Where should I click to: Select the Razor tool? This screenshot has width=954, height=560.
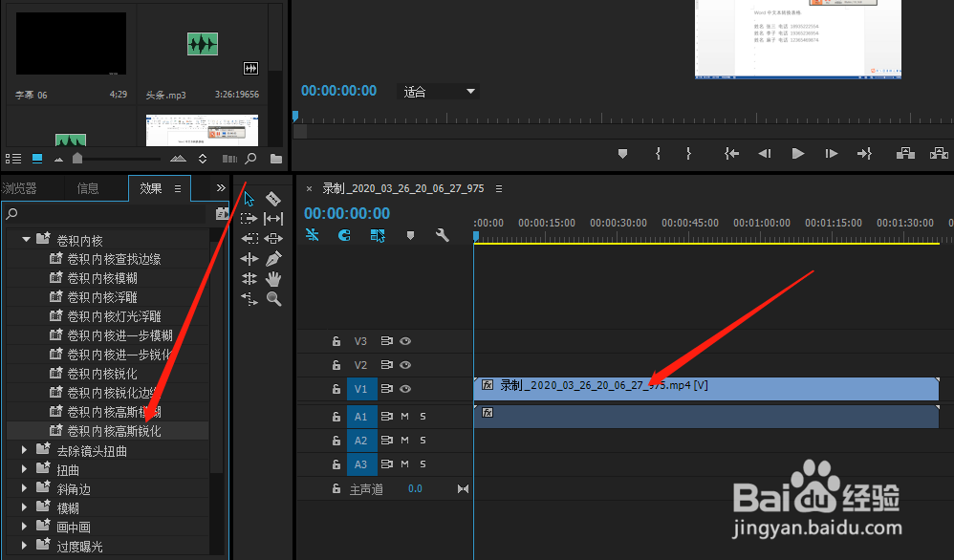pos(273,198)
